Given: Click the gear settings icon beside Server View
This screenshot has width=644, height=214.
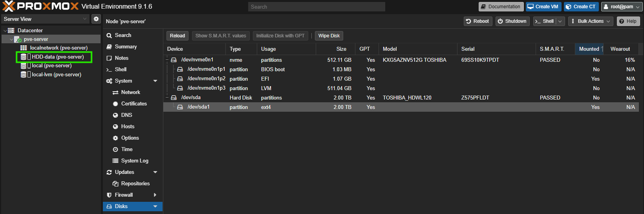Looking at the screenshot, I should pyautogui.click(x=96, y=19).
